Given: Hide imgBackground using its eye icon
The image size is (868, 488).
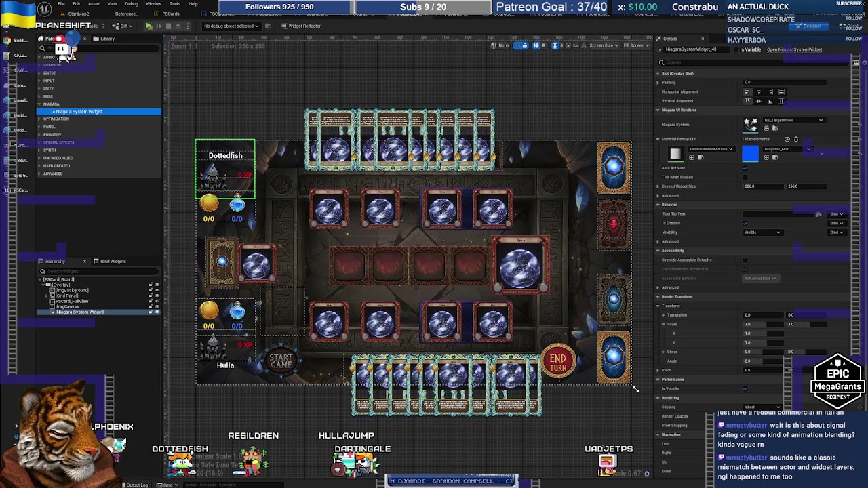Looking at the screenshot, I should (157, 290).
